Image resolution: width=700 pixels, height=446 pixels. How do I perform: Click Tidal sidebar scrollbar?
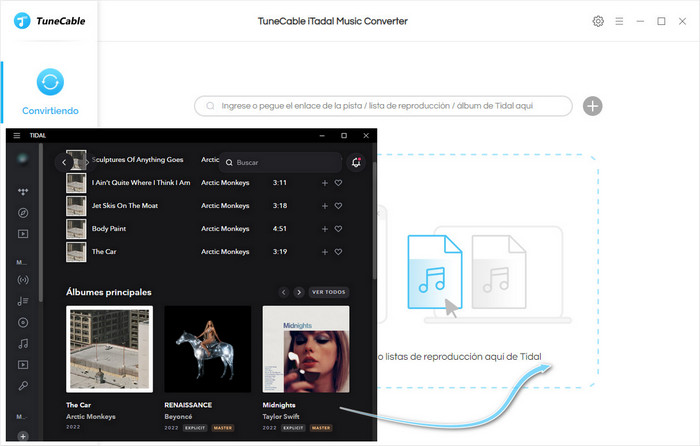coord(41,223)
